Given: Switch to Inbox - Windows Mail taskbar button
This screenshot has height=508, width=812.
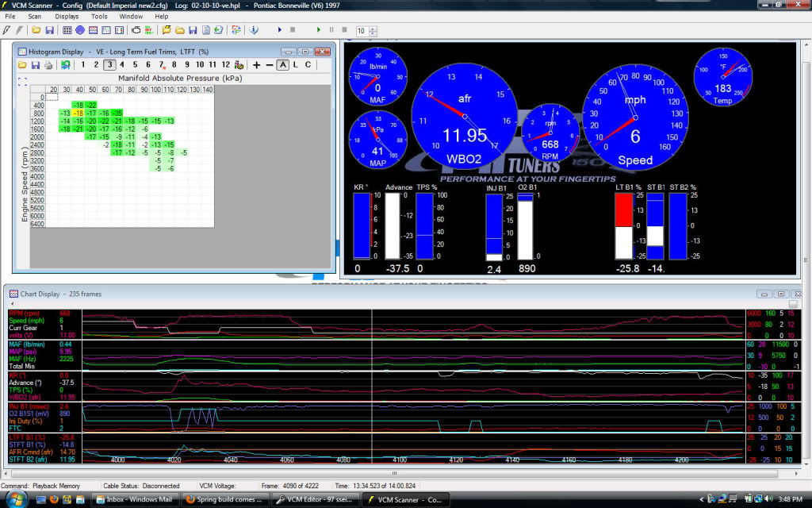Looking at the screenshot, I should [135, 500].
